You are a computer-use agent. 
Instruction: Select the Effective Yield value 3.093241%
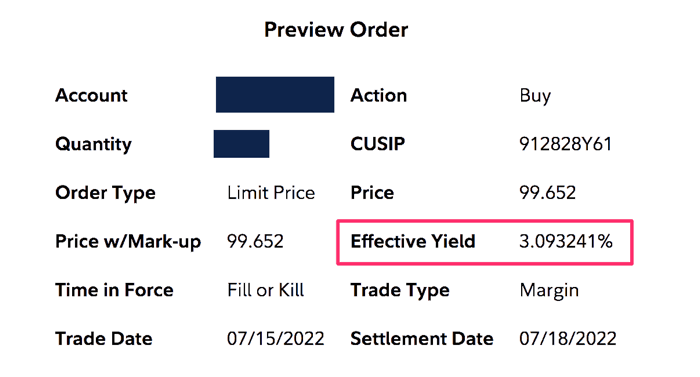pos(566,242)
